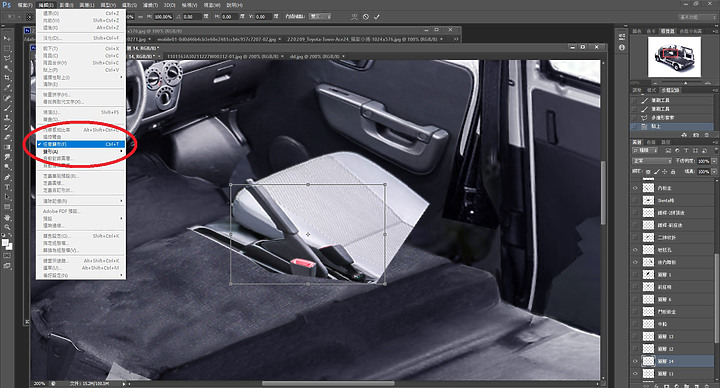The height and width of the screenshot is (388, 720).
Task: Toggle warp mode button in options bar
Action: 354,17
